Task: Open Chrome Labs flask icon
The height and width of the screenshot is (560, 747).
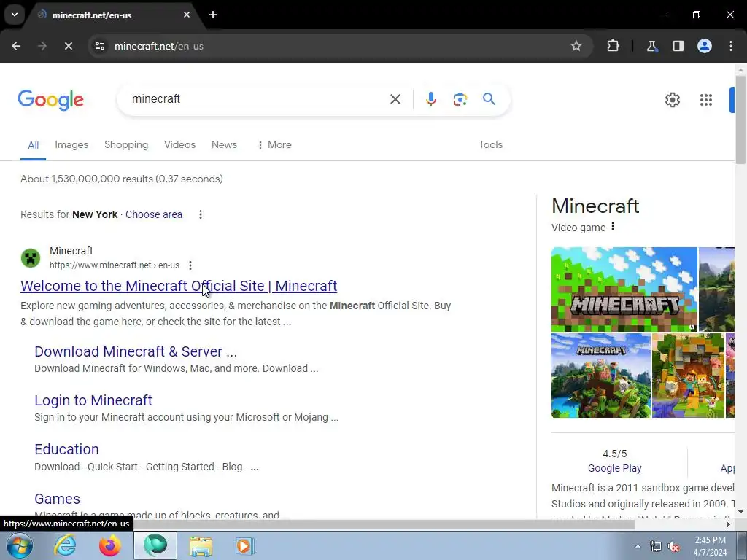Action: pos(651,46)
